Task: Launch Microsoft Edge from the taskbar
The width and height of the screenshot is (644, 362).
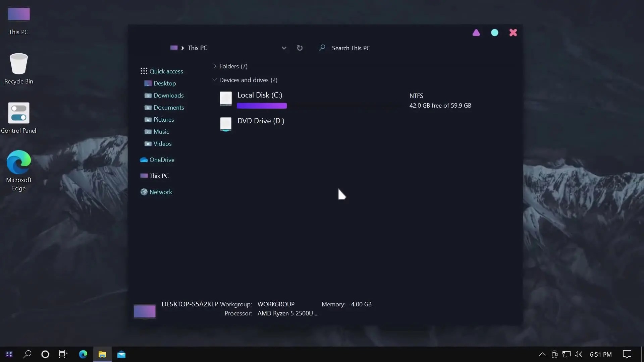Action: [x=83, y=354]
